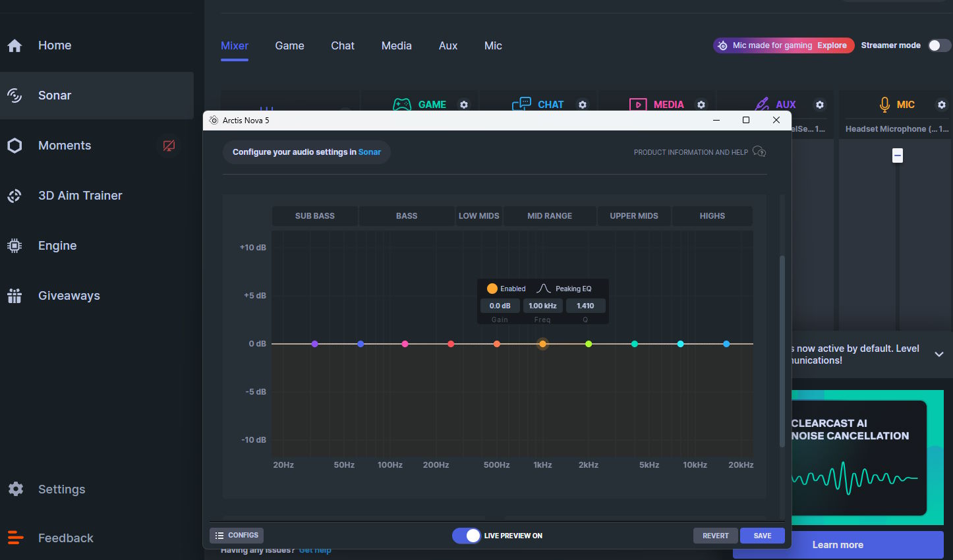Screen dimensions: 953x560
Task: Click the SteelSeries icon in Mic promo badge
Action: point(723,45)
